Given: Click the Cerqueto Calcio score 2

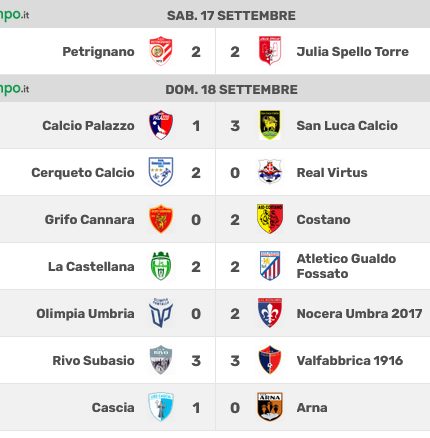Looking at the screenshot, I should 196,173.
